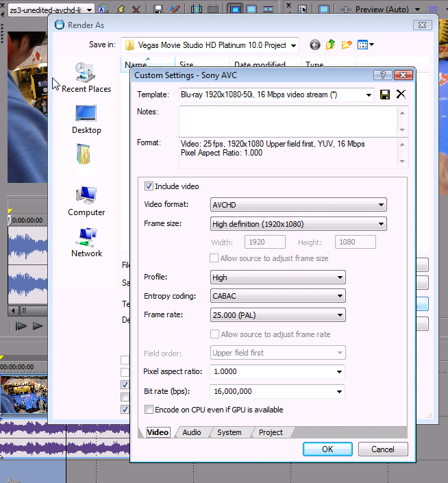Sort files by the Size column header
Screen dimensions: 448x483
[x=202, y=64]
